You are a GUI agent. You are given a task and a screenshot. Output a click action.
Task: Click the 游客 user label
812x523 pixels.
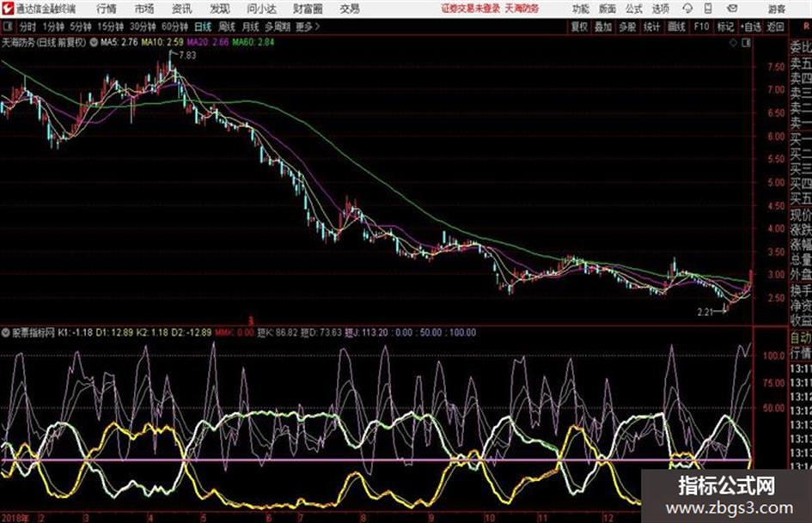(x=777, y=9)
